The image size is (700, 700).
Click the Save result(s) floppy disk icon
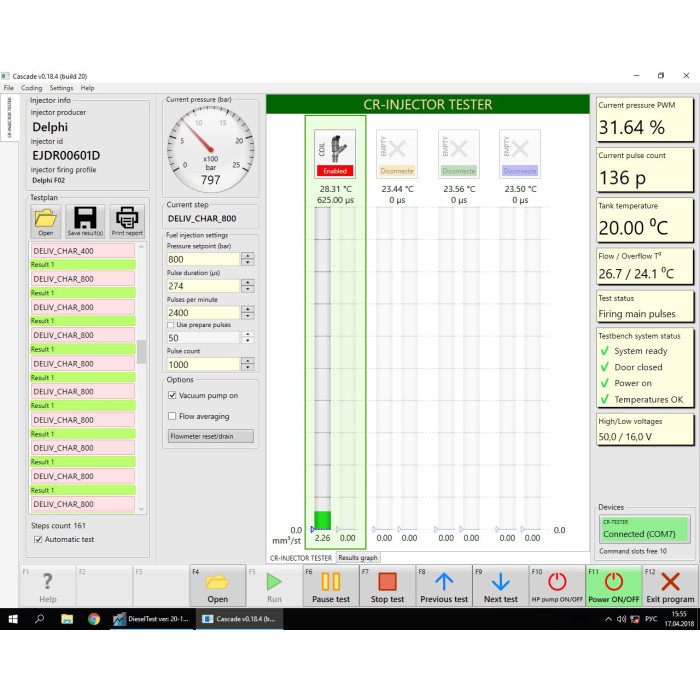point(85,220)
